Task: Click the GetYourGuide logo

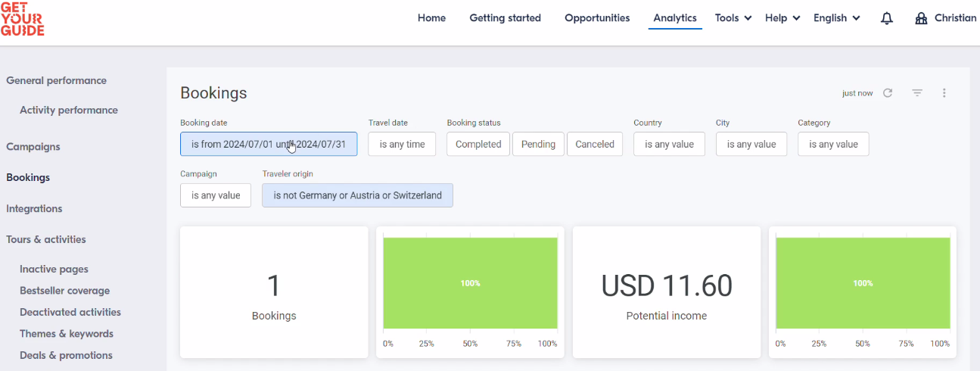Action: click(x=23, y=18)
